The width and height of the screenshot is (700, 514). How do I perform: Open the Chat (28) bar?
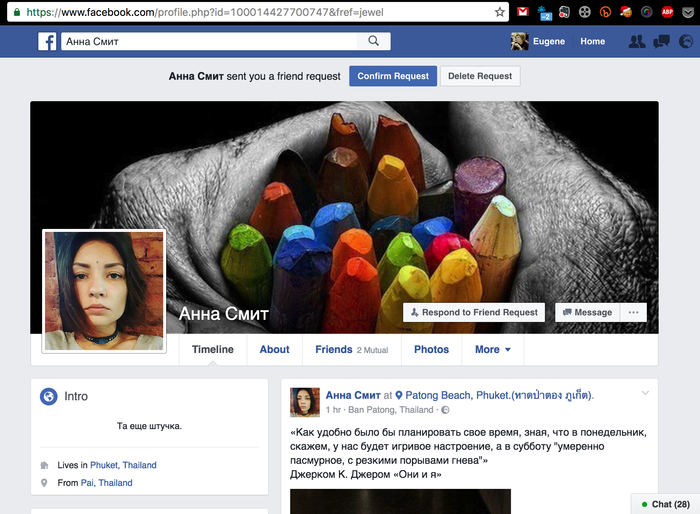pyautogui.click(x=665, y=504)
